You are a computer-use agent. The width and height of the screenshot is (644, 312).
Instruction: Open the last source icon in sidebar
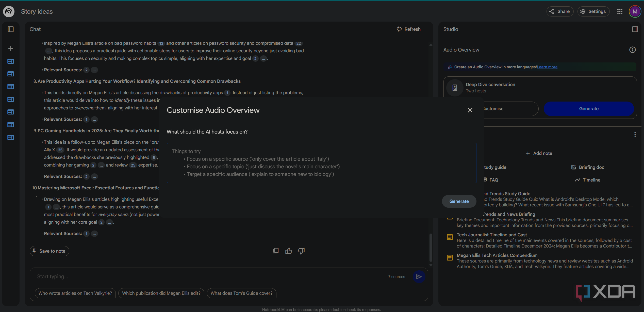click(11, 137)
